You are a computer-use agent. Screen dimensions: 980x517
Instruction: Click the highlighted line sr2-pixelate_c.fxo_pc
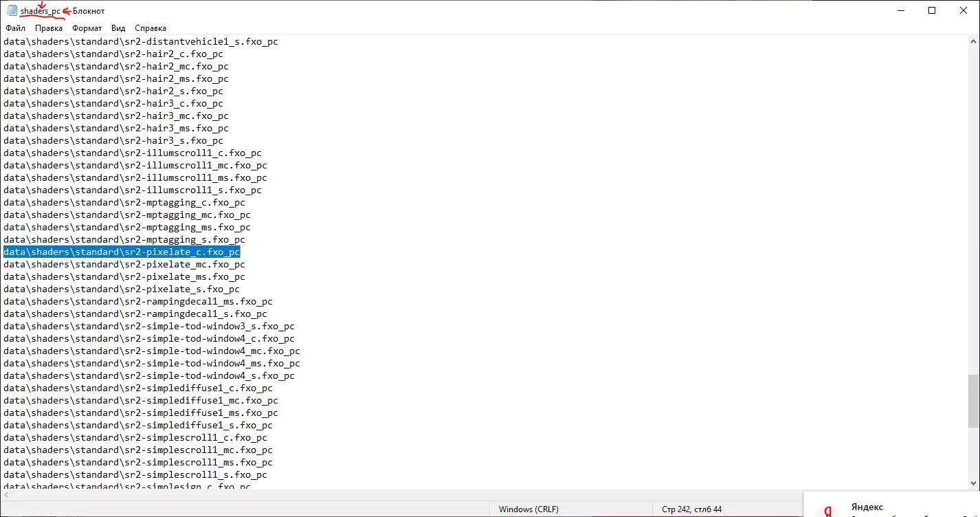coord(122,252)
